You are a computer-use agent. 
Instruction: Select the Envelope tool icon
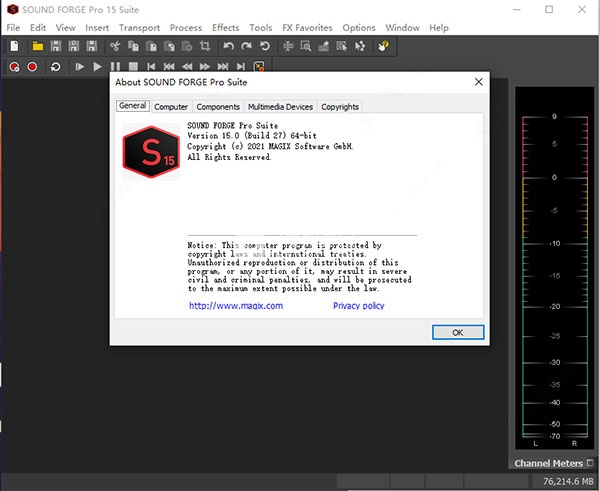pos(360,46)
